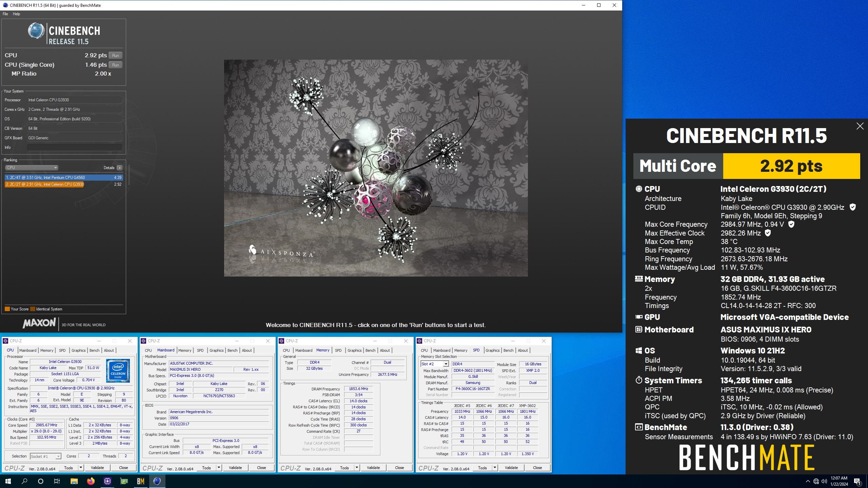Click Tools button in fourth CPU-Z window
The image size is (868, 488).
coord(482,468)
